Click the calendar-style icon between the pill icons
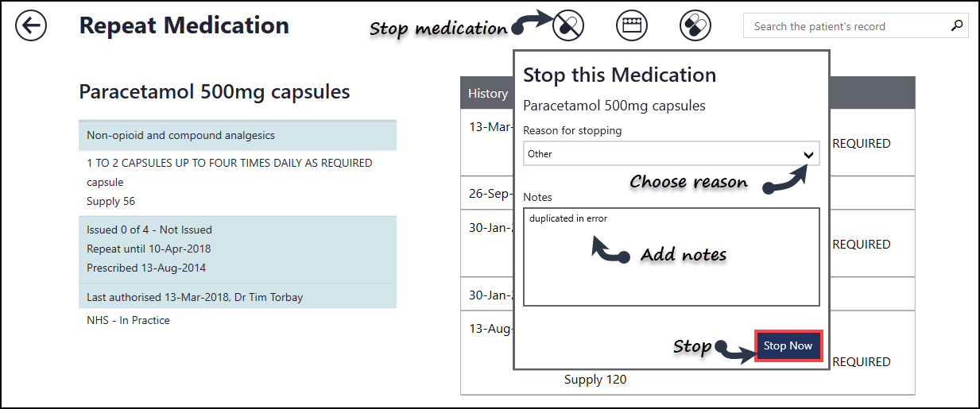Image resolution: width=980 pixels, height=409 pixels. pos(632,26)
